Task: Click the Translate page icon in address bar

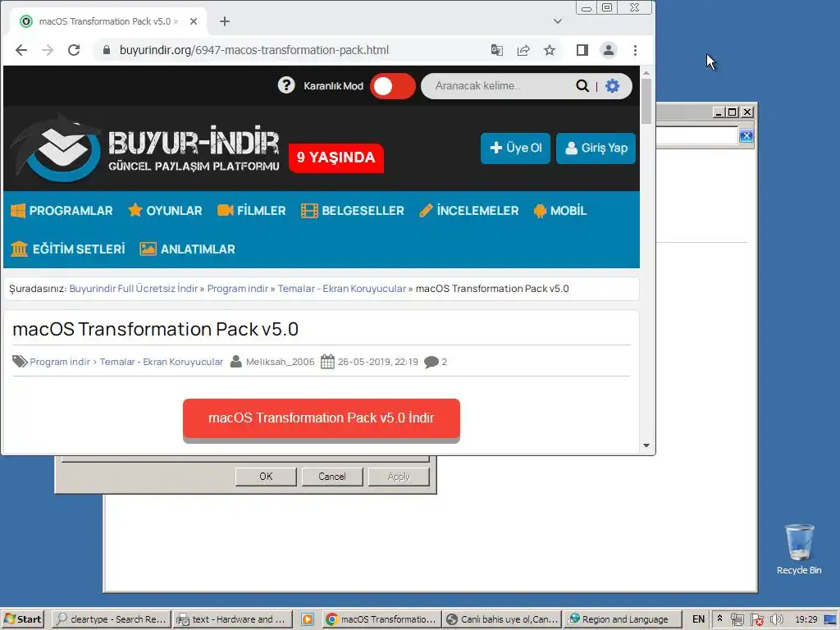Action: [496, 50]
